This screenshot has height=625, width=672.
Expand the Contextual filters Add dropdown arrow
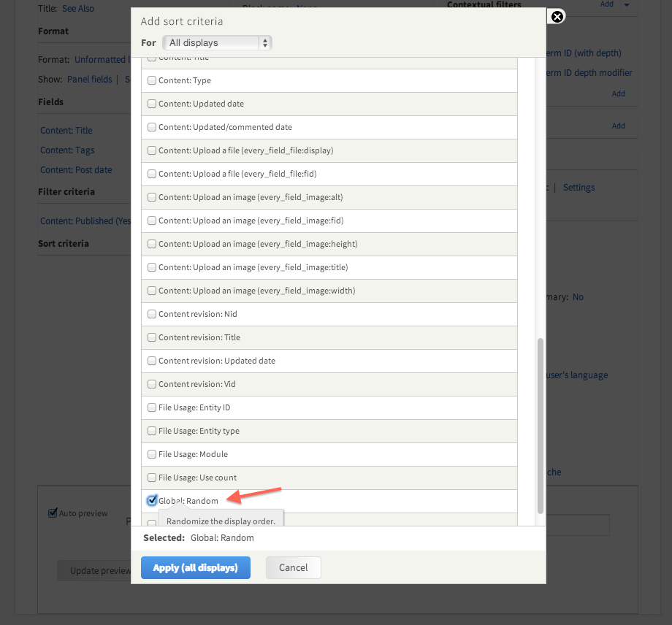pos(627,4)
